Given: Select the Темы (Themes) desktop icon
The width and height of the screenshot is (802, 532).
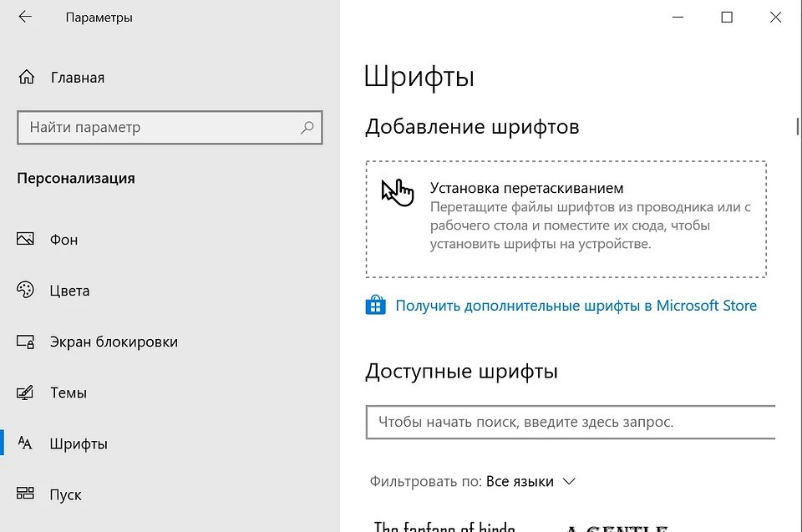Looking at the screenshot, I should [x=25, y=393].
